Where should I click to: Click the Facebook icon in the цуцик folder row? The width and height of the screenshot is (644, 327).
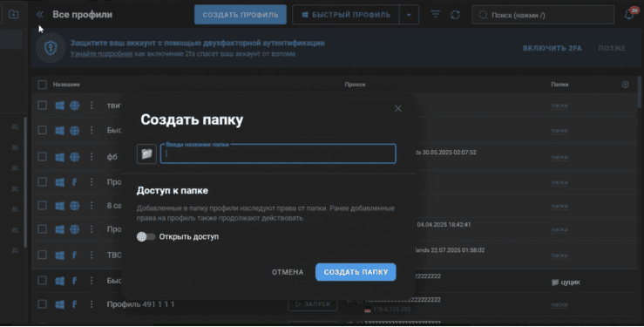pos(74,281)
